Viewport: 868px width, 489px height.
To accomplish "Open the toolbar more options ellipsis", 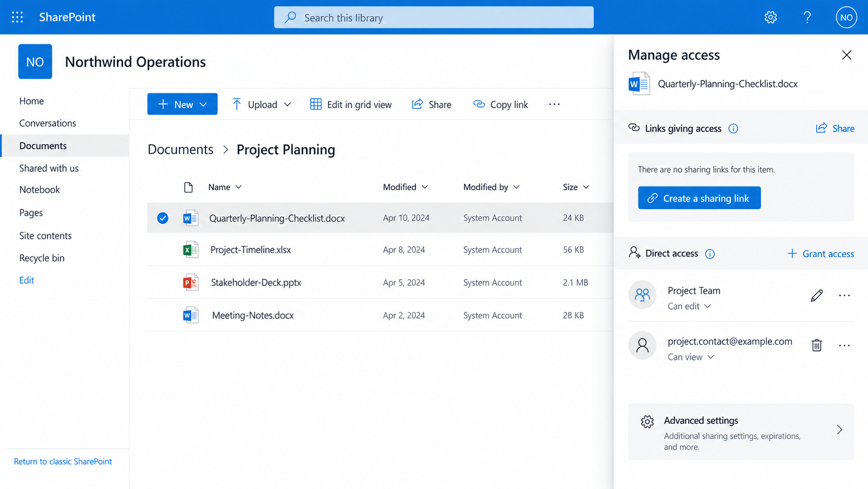I will click(554, 104).
